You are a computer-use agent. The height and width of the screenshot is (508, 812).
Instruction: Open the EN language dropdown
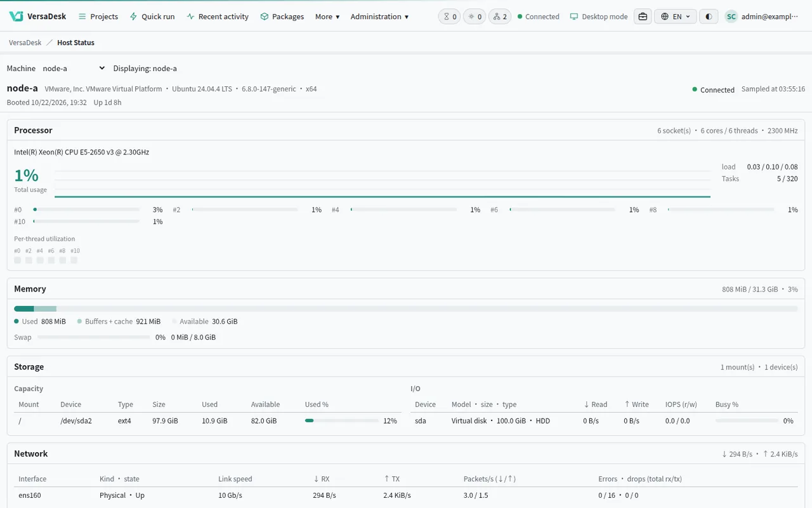676,17
